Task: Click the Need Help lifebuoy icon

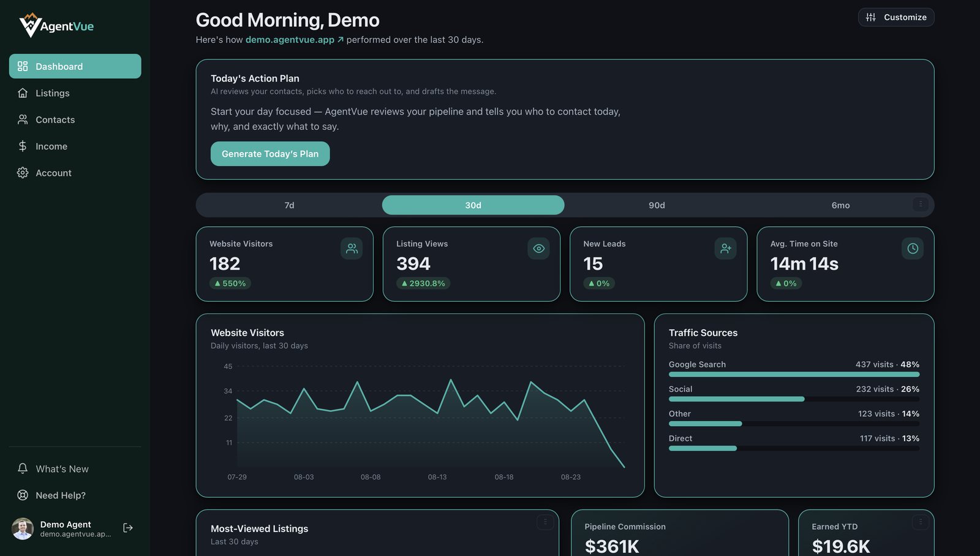Action: tap(23, 495)
